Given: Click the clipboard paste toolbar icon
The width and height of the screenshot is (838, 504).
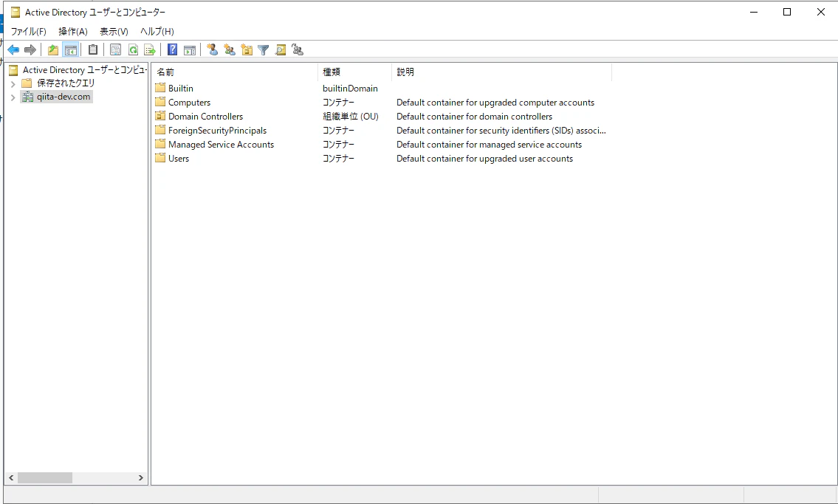Looking at the screenshot, I should coord(93,49).
